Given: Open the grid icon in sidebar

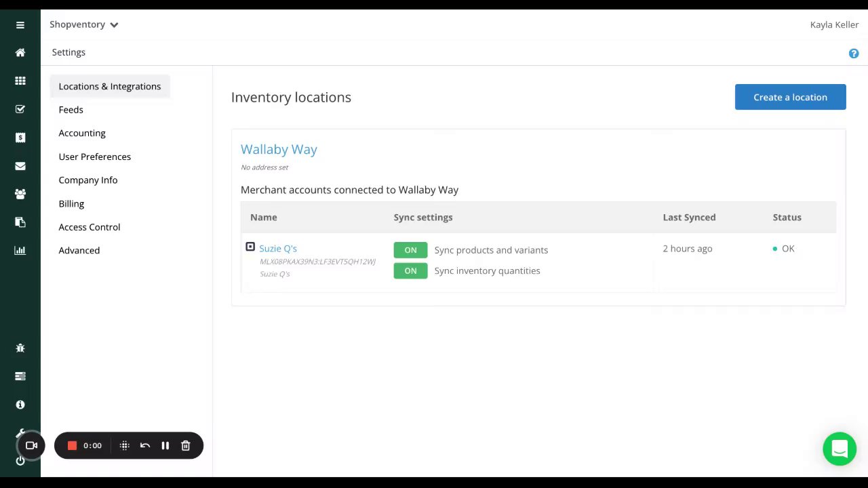Looking at the screenshot, I should [20, 81].
